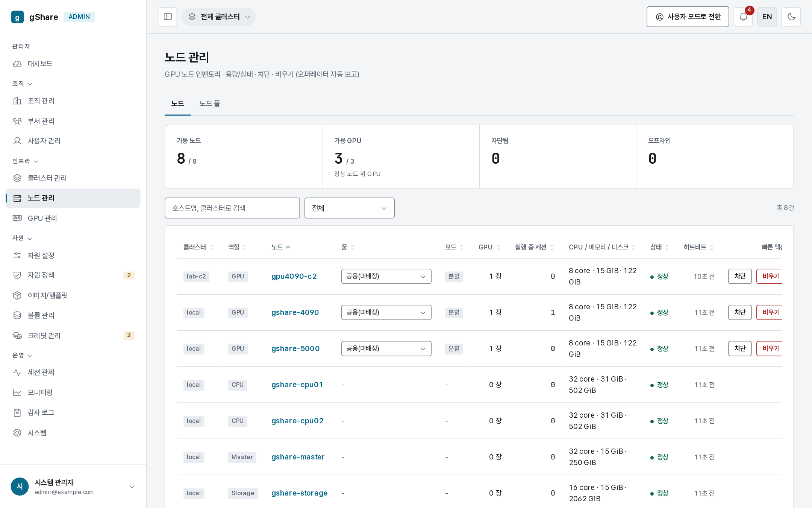The width and height of the screenshot is (812, 508).
Task: Select the 노드 tab
Action: coord(177,103)
